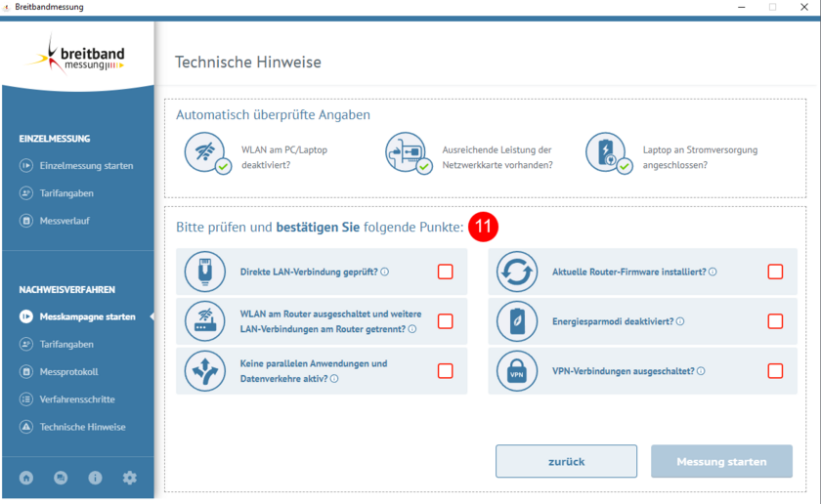Click the VPN icon in the checklist

point(517,371)
